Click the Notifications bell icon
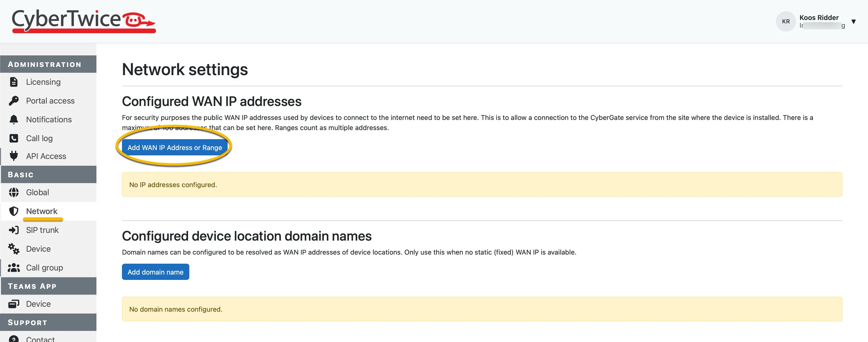This screenshot has width=868, height=342. pos(14,119)
